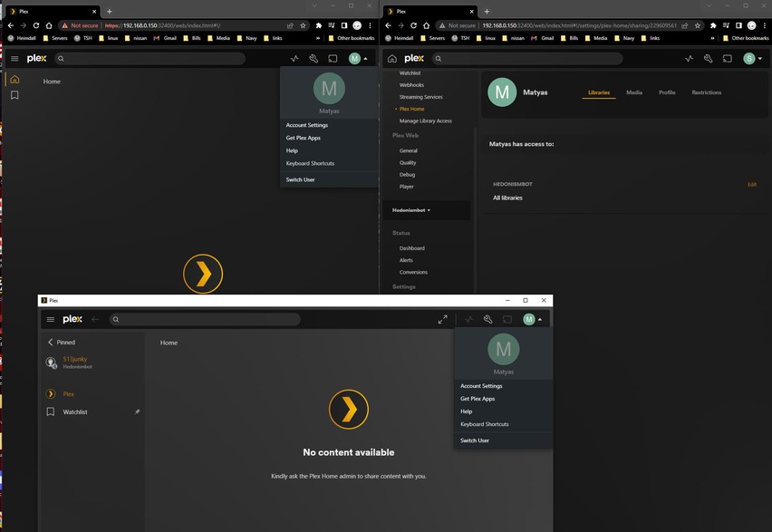
Task: Open Webhooks settings in right browser sidebar
Action: [411, 85]
